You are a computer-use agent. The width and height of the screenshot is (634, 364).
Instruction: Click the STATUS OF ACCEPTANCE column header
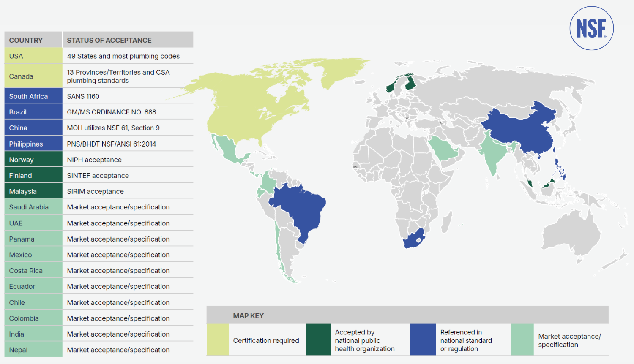[x=109, y=40]
